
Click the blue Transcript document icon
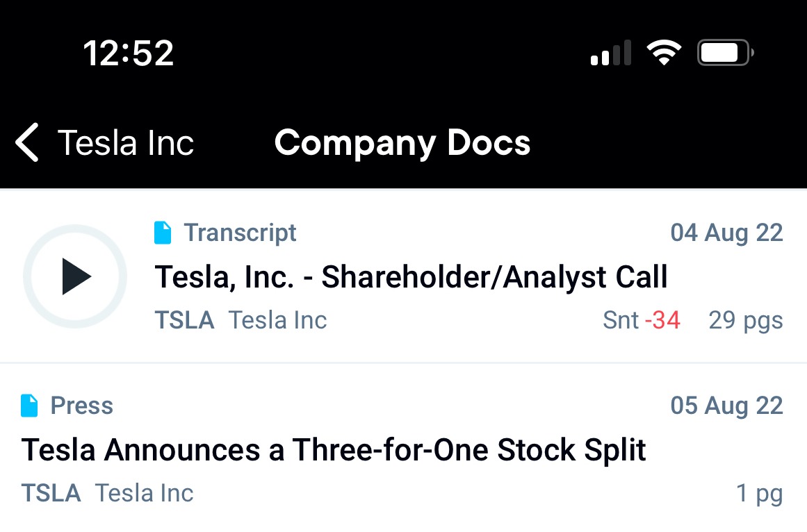163,233
